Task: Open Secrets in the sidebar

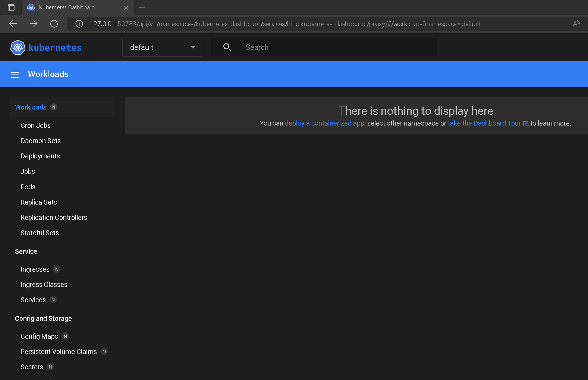Action: pos(32,367)
